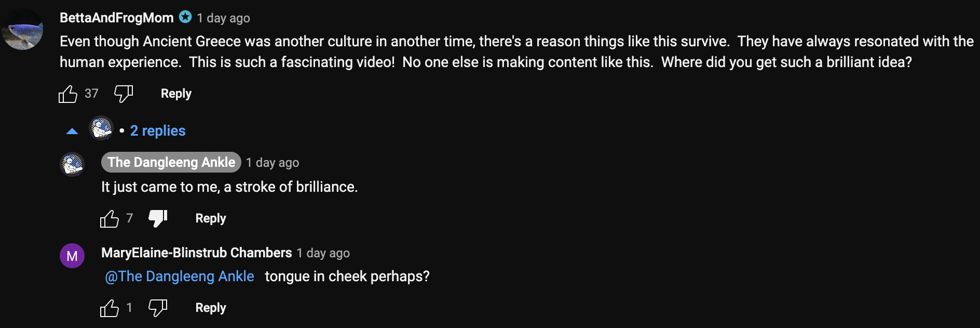
Task: Open The Dangleeng Ankle avatar beside reply
Action: (x=72, y=164)
